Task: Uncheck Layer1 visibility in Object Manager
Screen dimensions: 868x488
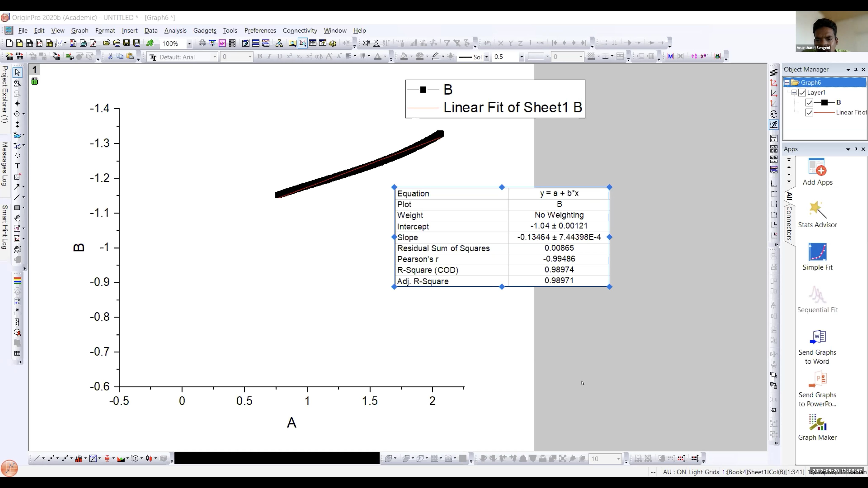Action: (x=802, y=93)
